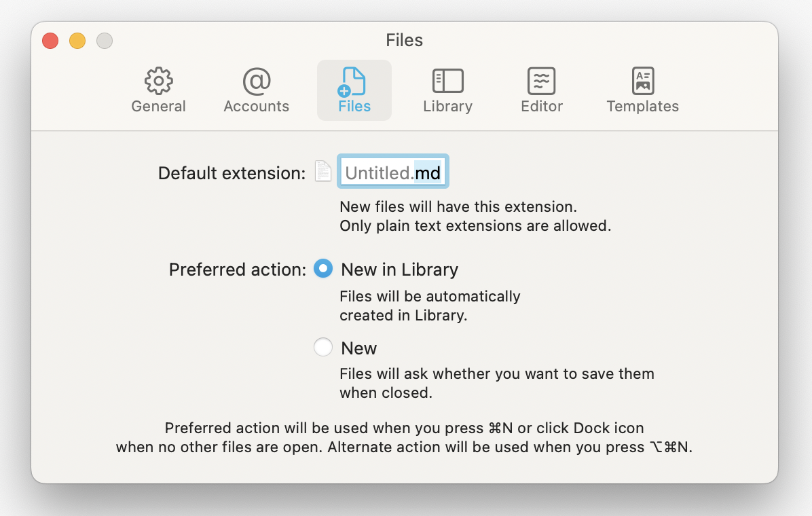The image size is (812, 516).
Task: Open the Editor tab label
Action: point(542,107)
